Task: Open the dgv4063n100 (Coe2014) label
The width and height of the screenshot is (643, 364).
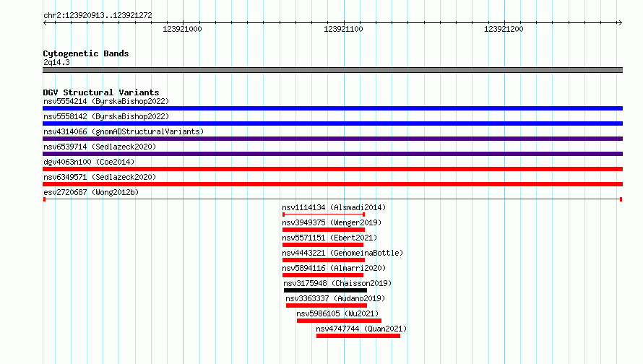Action: point(89,162)
